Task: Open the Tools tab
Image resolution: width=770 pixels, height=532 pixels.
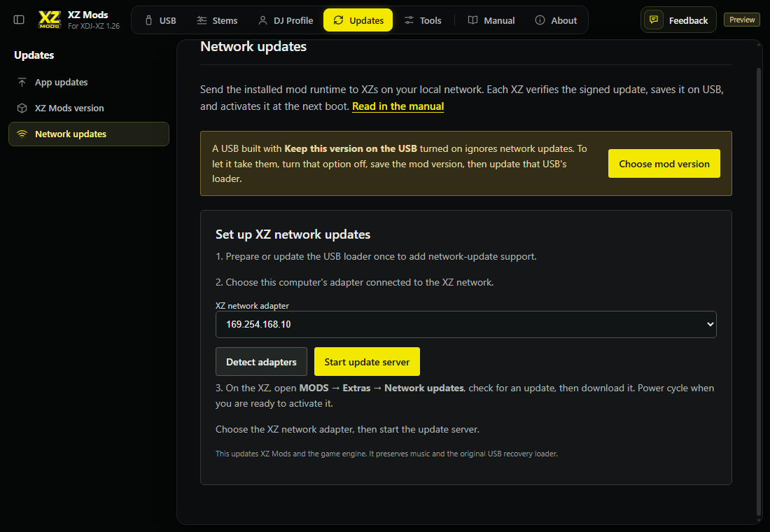Action: pos(423,20)
